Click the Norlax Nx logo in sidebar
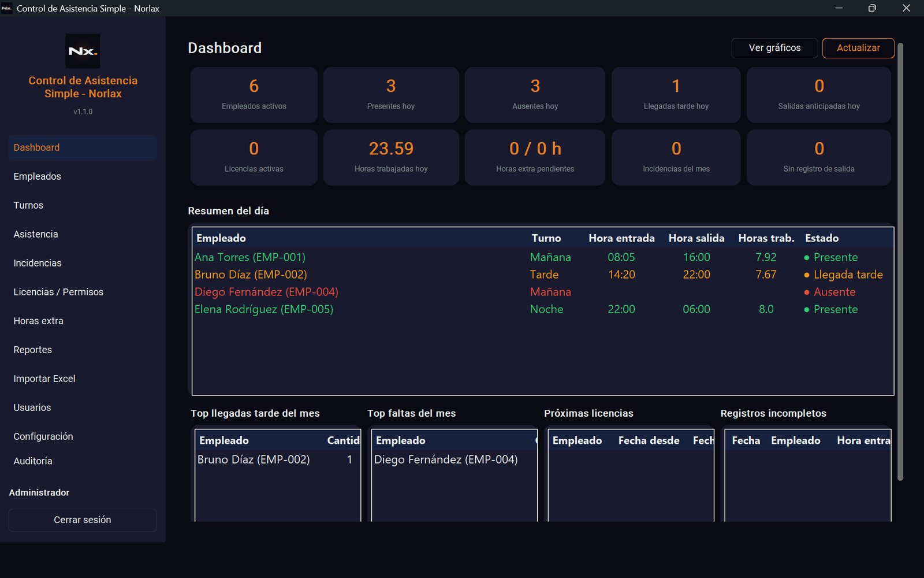 [x=83, y=51]
